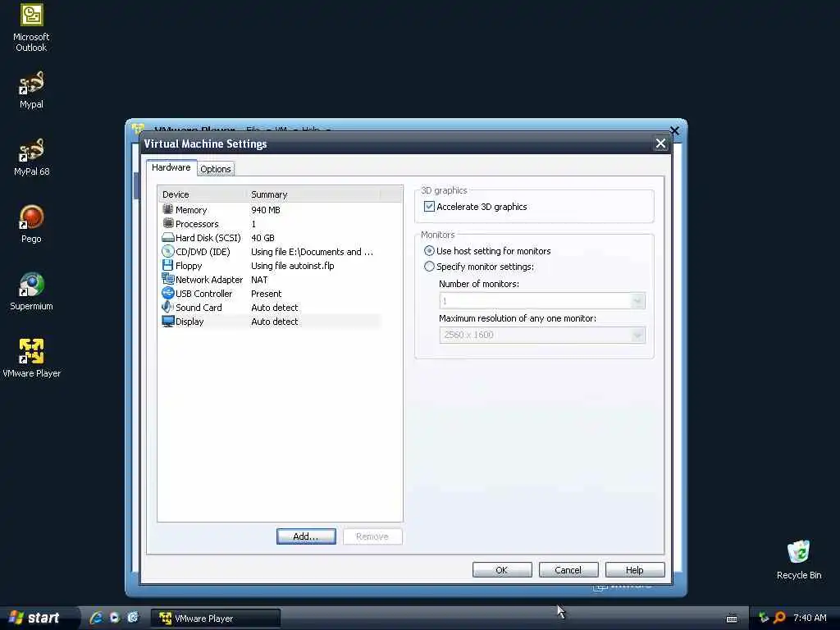Select the Processors device icon

click(x=167, y=223)
